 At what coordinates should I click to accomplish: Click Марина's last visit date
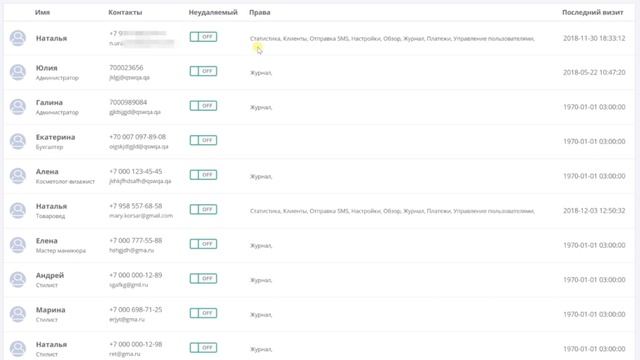594,314
